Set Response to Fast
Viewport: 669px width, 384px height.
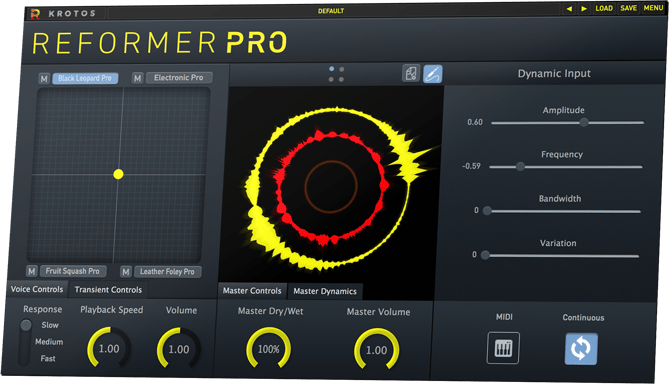(x=48, y=358)
